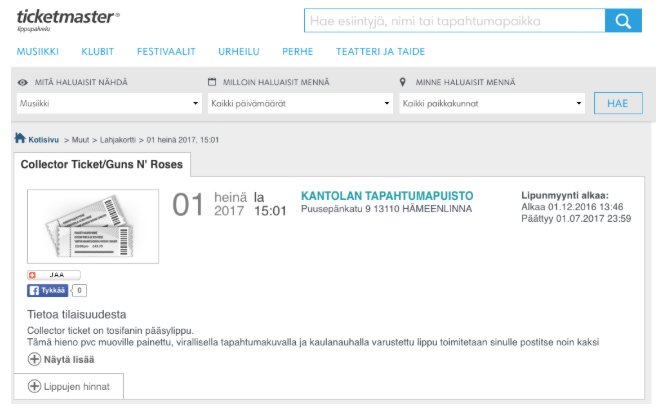Open the Kaikki paikkakunnat location dropdown

492,103
